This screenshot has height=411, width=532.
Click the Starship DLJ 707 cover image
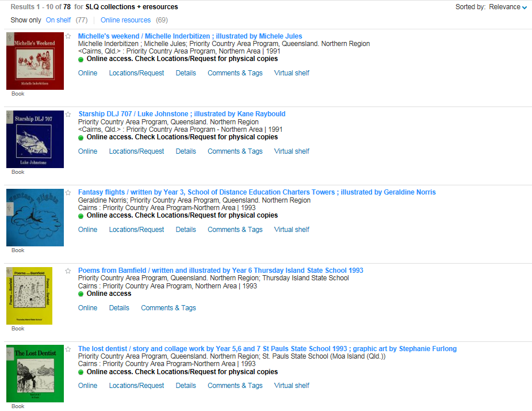pyautogui.click(x=35, y=139)
